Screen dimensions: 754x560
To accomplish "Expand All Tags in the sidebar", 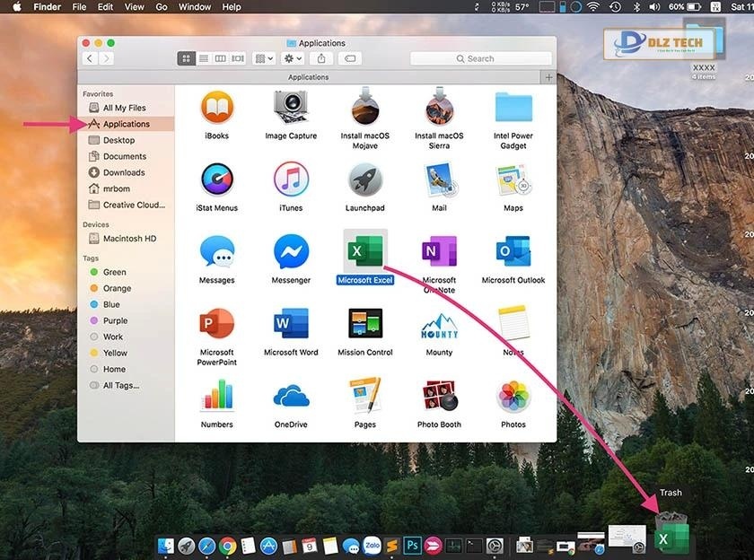I will point(115,385).
